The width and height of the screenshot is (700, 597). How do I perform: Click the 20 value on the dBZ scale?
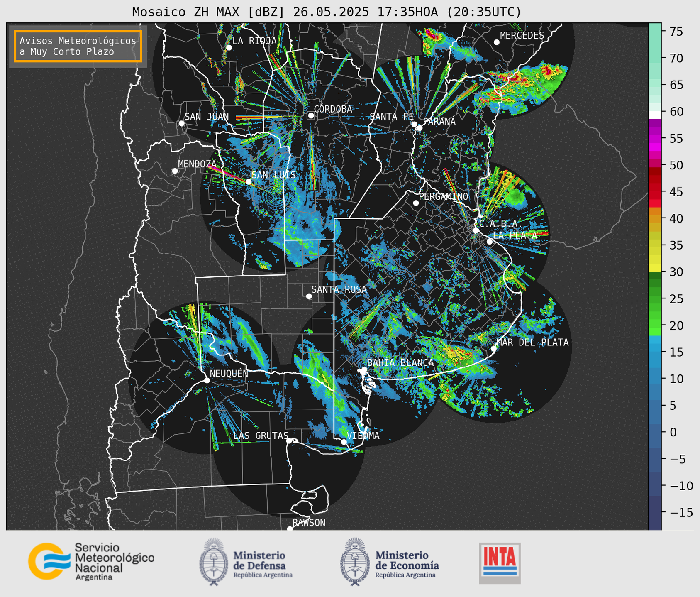tap(677, 325)
